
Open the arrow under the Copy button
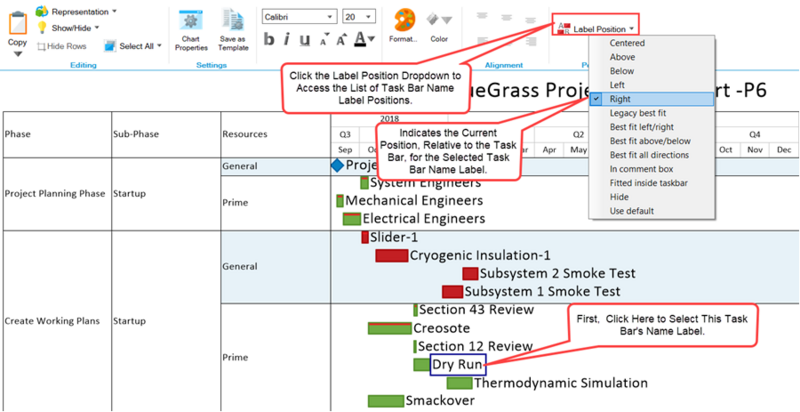point(17,54)
